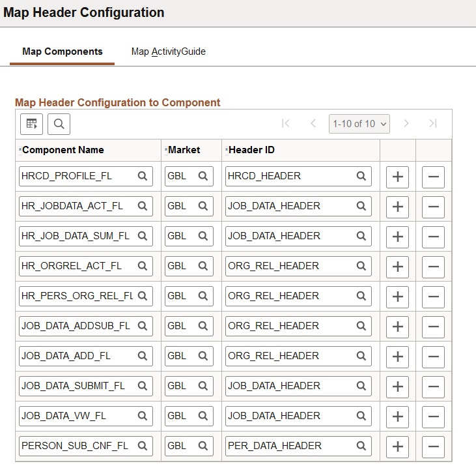
Task: Look up component for HR_PERS_ORG_REL_FL
Action: click(x=143, y=296)
